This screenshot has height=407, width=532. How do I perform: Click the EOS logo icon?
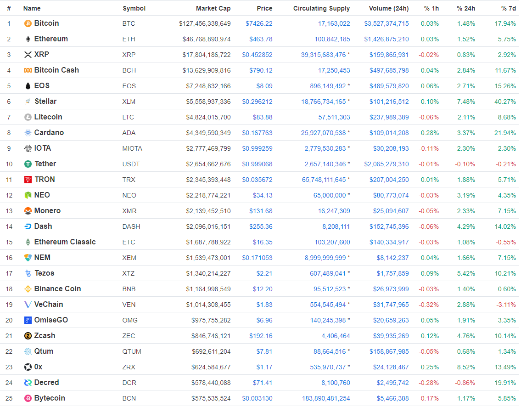[x=28, y=86]
